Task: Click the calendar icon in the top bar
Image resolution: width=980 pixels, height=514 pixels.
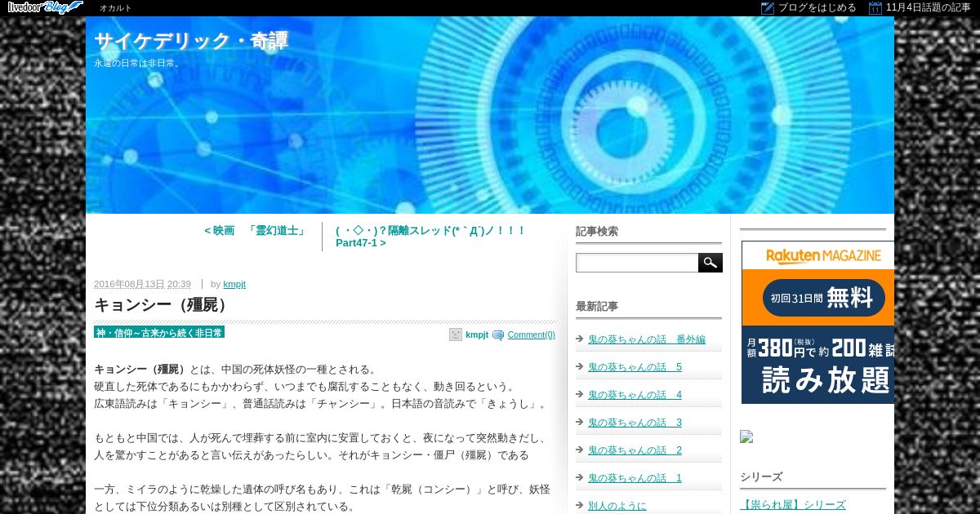Action: point(875,8)
